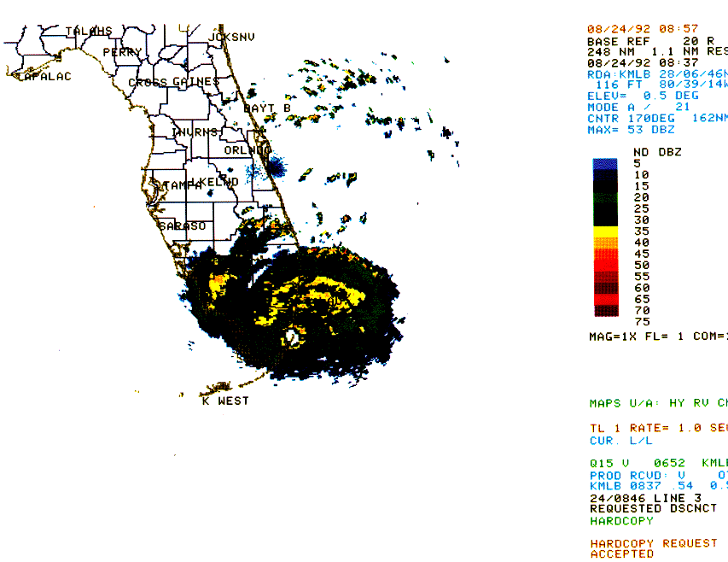This screenshot has width=728, height=562.
Task: Click the MAPS U/A: HY RV line
Action: coord(659,403)
